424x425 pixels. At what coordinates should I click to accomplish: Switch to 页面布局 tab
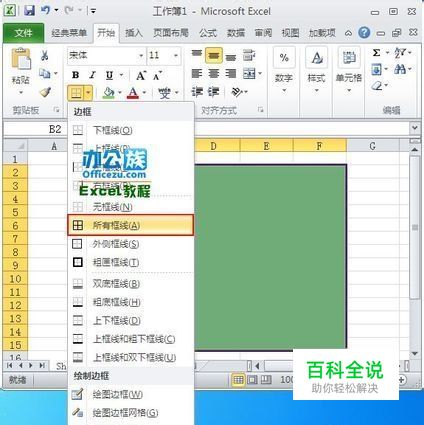(171, 33)
